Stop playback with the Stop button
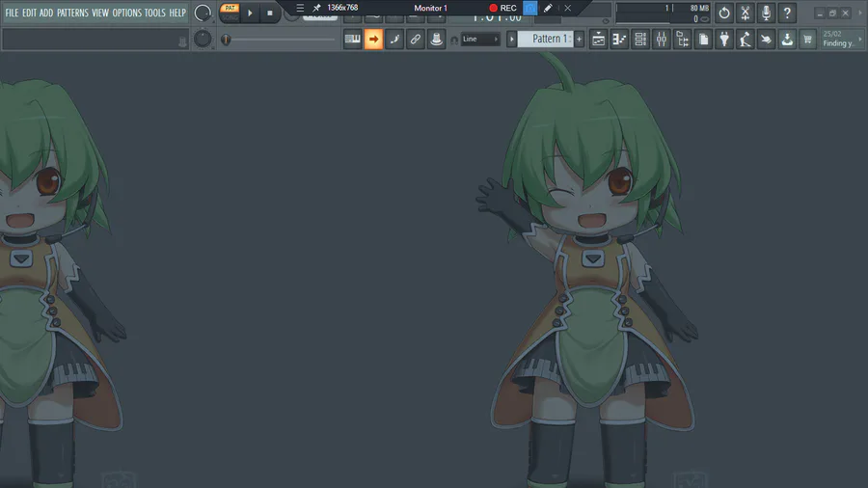868x488 pixels. tap(270, 13)
